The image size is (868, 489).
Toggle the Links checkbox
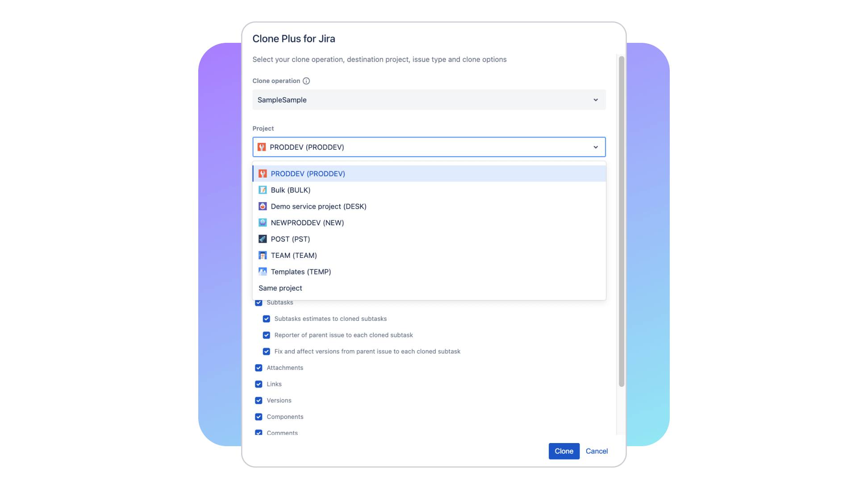coord(259,384)
